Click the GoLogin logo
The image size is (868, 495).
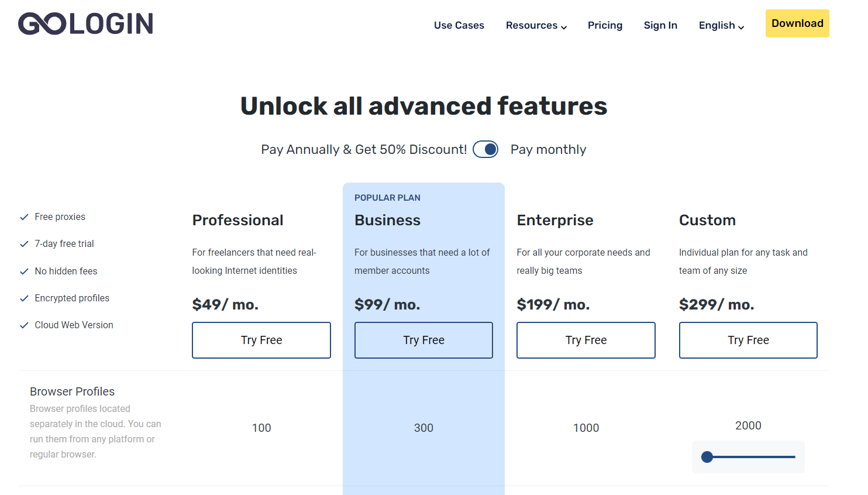click(x=85, y=24)
